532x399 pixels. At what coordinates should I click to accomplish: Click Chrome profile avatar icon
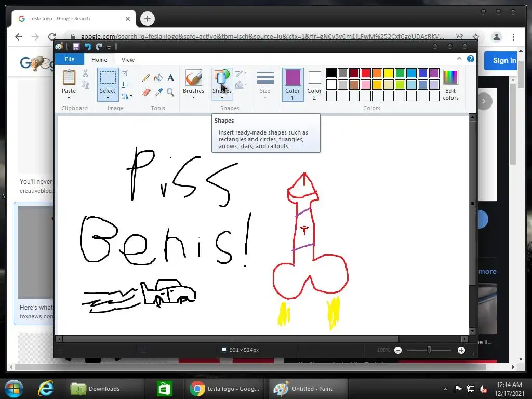click(496, 37)
